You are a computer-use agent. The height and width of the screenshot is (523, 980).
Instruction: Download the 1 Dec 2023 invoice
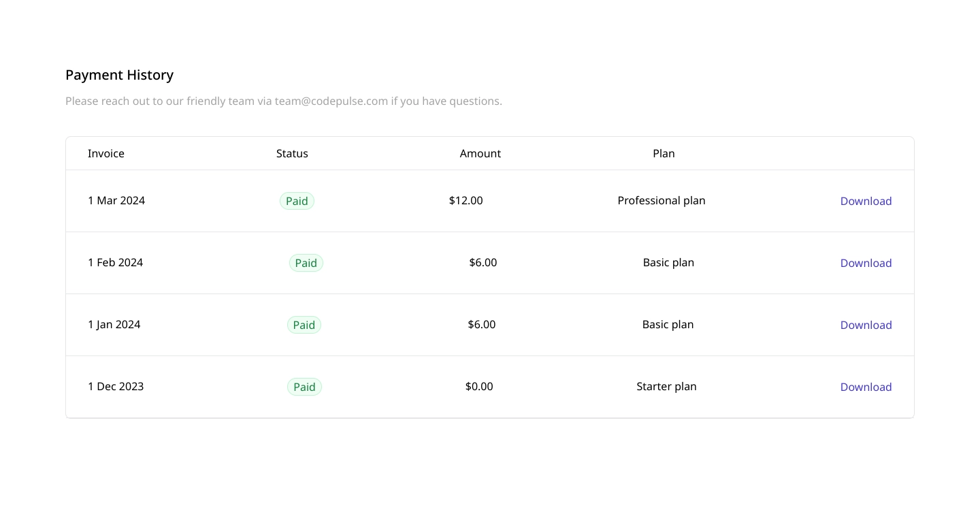tap(866, 387)
